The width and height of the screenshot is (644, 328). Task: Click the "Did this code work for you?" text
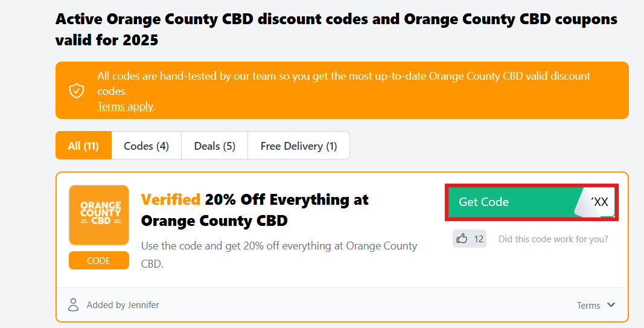tap(553, 239)
